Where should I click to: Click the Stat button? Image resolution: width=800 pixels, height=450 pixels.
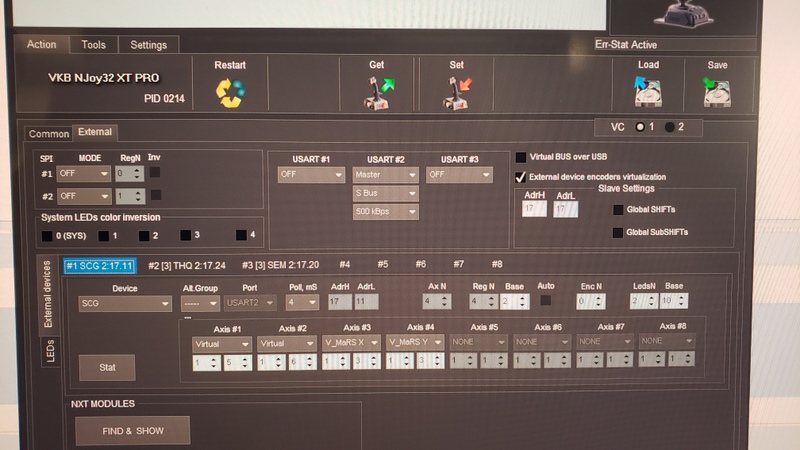[107, 367]
